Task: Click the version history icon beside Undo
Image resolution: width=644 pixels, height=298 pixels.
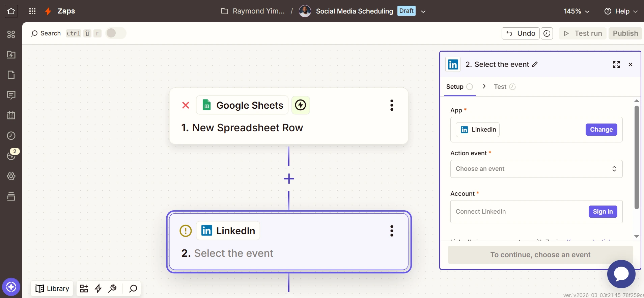Action: (547, 33)
